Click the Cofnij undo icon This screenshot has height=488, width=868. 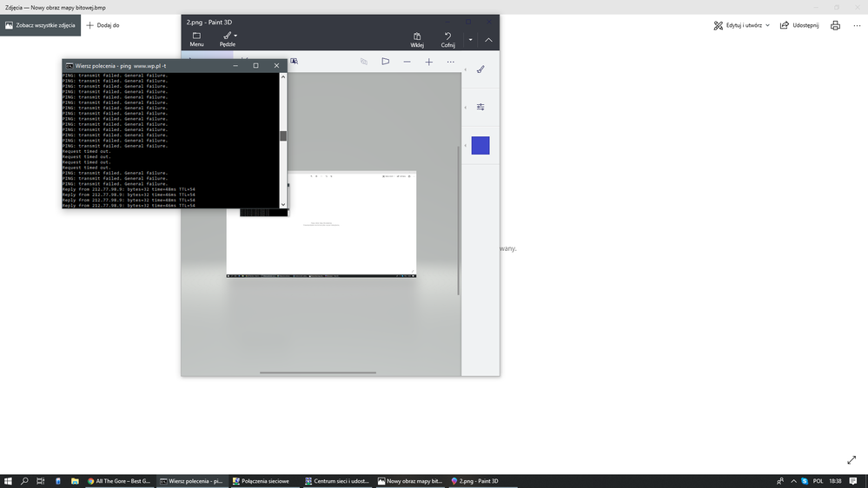(x=447, y=36)
